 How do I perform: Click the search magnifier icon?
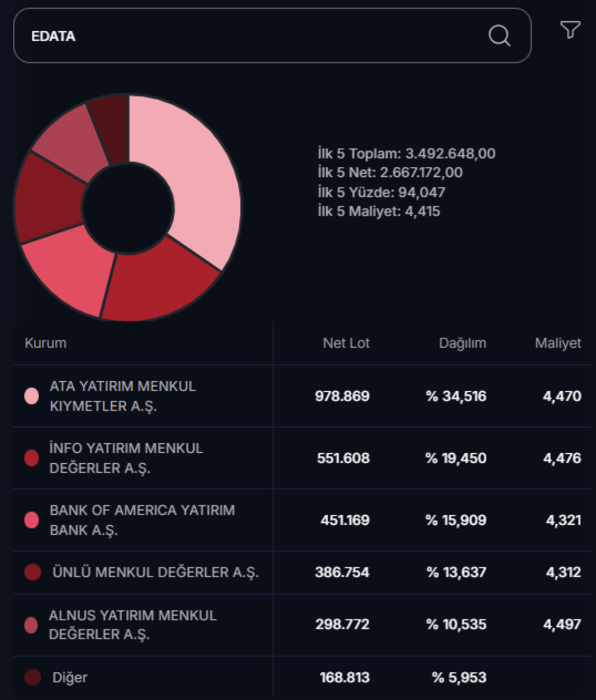click(x=499, y=36)
